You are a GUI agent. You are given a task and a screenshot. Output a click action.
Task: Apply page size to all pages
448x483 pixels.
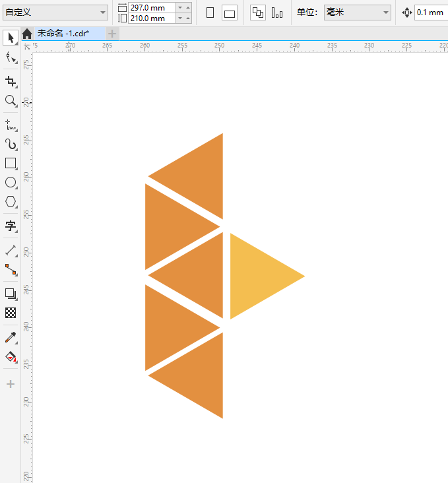(x=258, y=13)
